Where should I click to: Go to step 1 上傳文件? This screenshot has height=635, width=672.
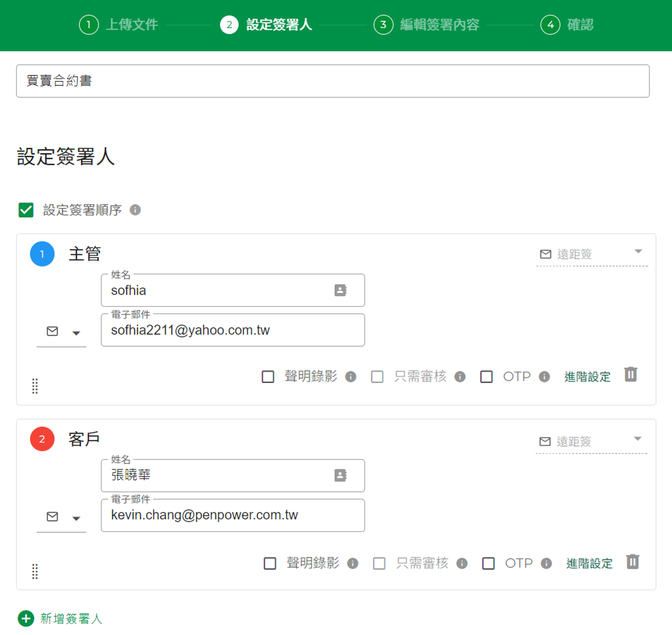click(119, 25)
